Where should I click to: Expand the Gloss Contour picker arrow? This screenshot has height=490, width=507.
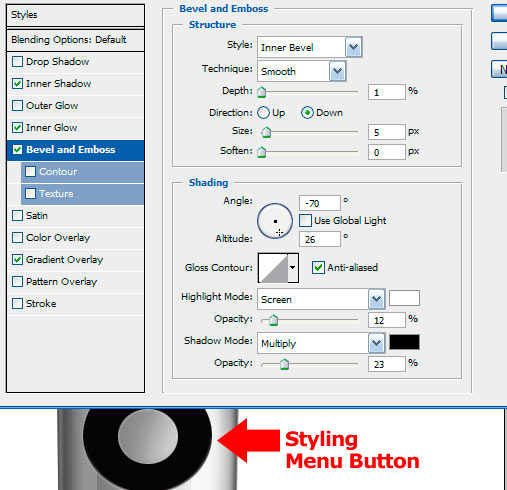tap(293, 268)
